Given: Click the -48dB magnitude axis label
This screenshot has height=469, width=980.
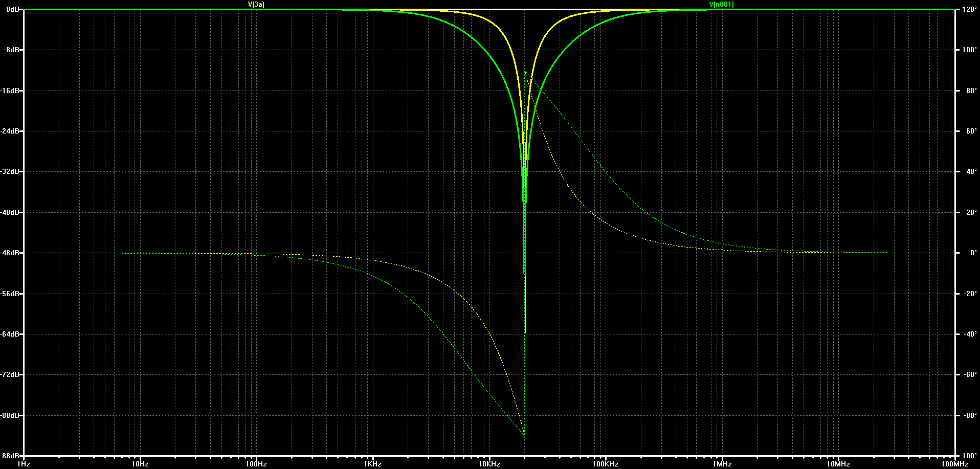Looking at the screenshot, I should 11,253.
